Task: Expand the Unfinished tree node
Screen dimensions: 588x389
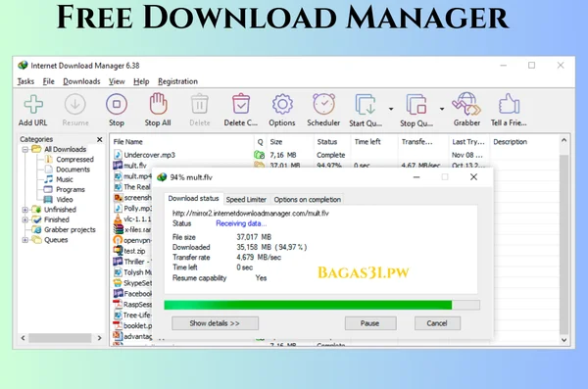Action: tap(25, 210)
